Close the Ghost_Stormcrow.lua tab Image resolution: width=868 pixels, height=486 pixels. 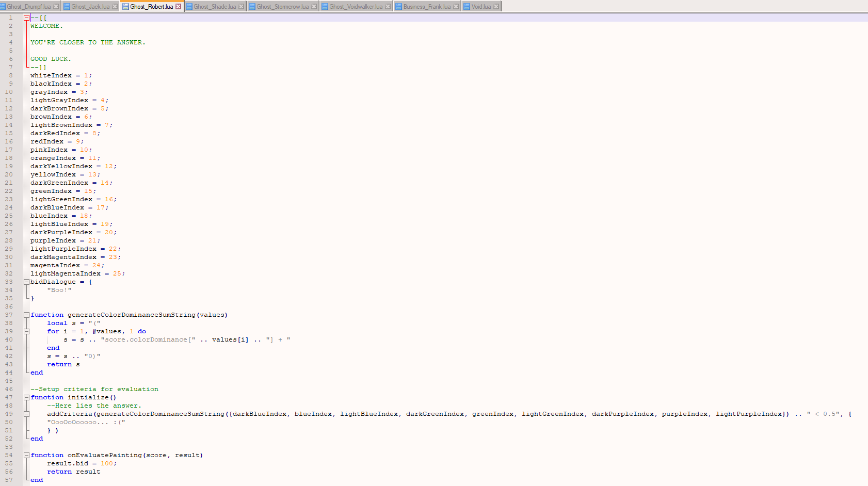[x=314, y=7]
